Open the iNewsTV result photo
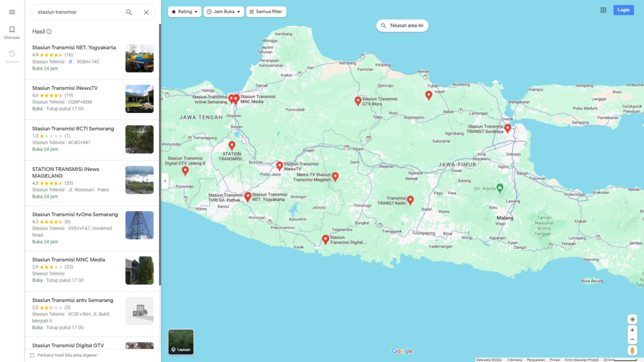Image resolution: width=644 pixels, height=362 pixels. click(x=139, y=99)
